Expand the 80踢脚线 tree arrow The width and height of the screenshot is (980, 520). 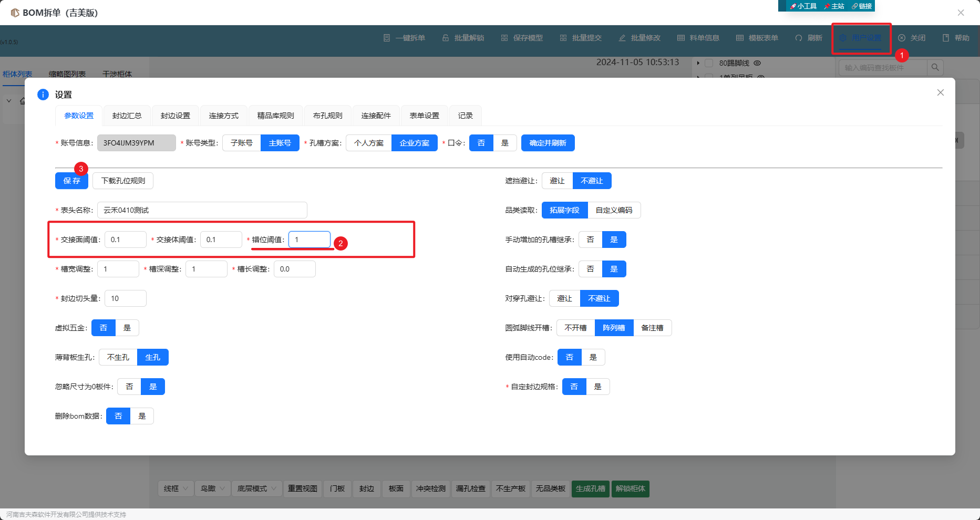[698, 63]
